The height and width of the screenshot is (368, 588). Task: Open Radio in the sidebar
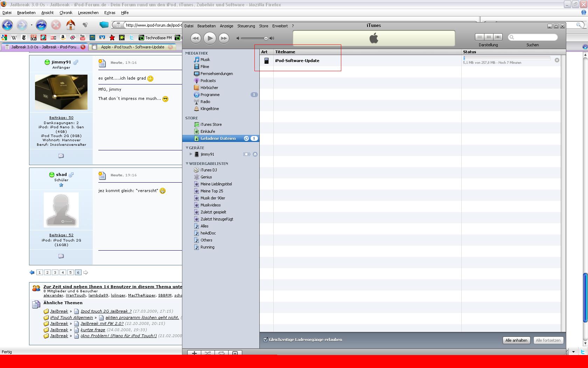[205, 102]
